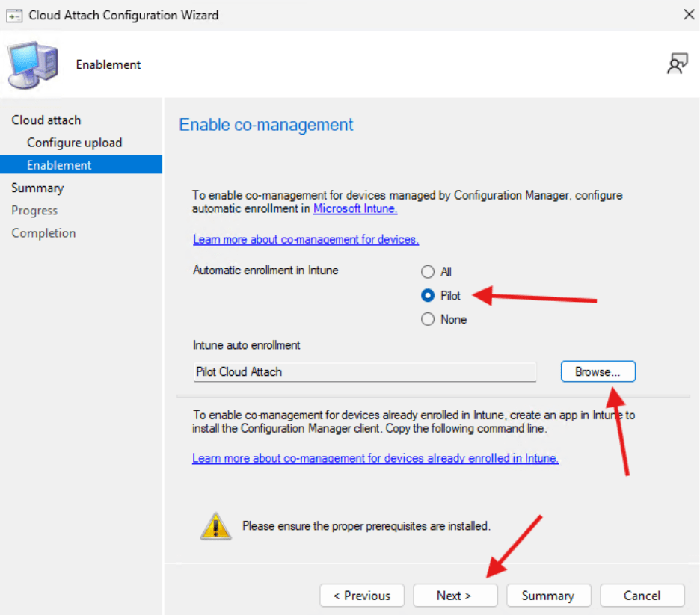Enable Pilot automatic enrollment
The width and height of the screenshot is (700, 615).
point(428,295)
